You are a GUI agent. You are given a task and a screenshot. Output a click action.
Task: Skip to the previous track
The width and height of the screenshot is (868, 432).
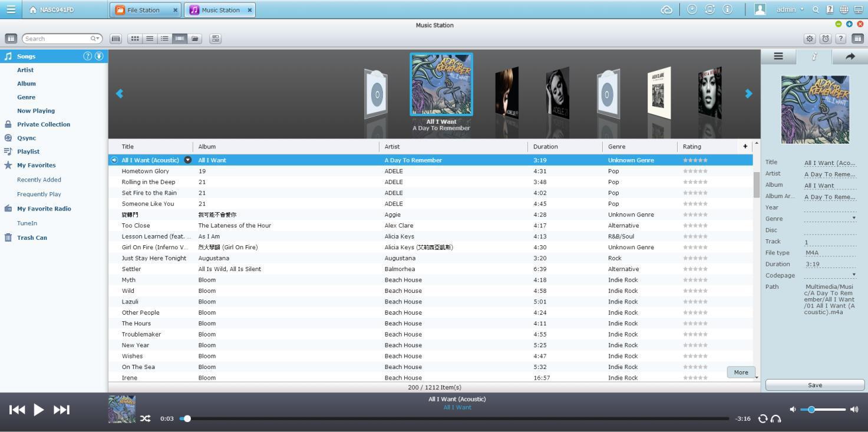[x=17, y=410]
